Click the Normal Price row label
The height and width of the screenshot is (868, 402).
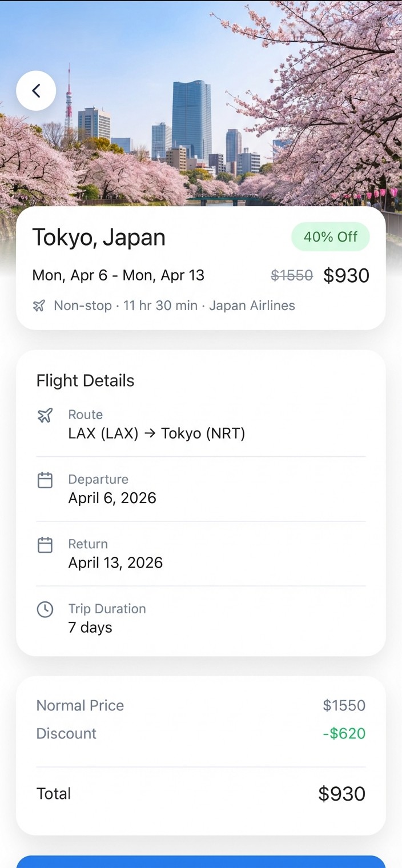pos(80,705)
